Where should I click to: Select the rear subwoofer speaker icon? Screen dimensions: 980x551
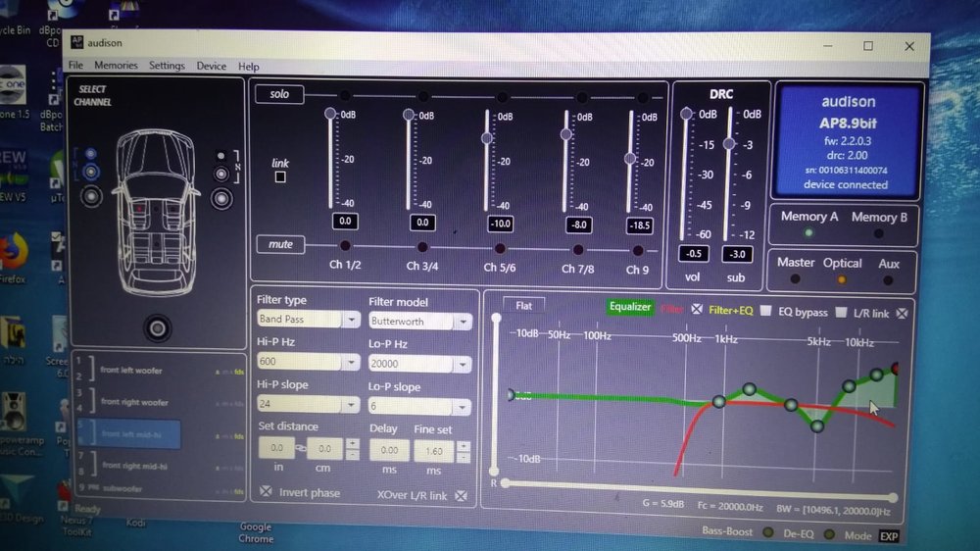pyautogui.click(x=158, y=327)
